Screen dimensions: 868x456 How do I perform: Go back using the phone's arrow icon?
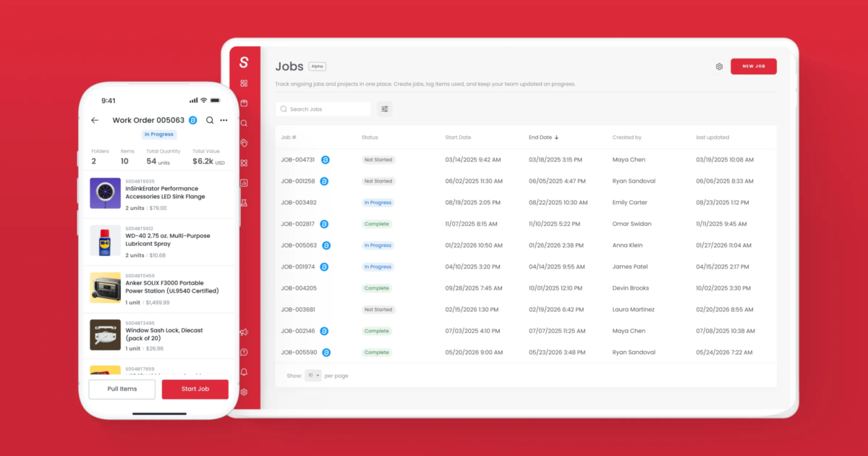click(x=95, y=120)
